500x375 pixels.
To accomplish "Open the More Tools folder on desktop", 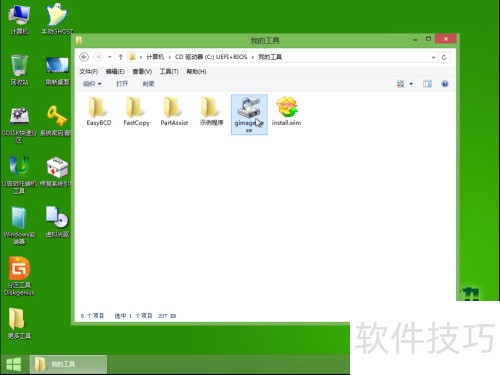I will (x=19, y=323).
